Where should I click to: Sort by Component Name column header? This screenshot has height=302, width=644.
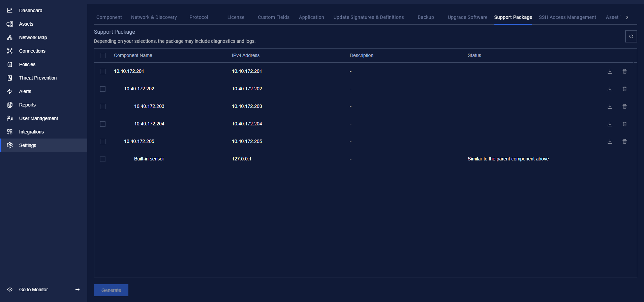[x=133, y=55]
